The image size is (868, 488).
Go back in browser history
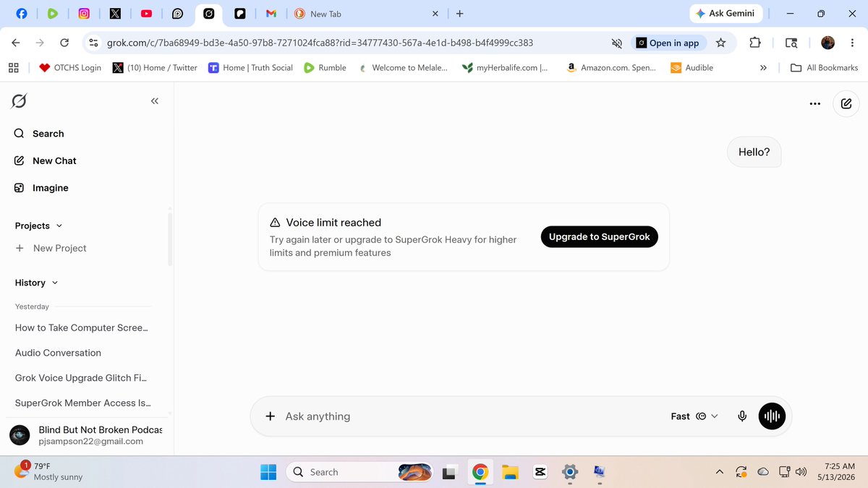(16, 43)
